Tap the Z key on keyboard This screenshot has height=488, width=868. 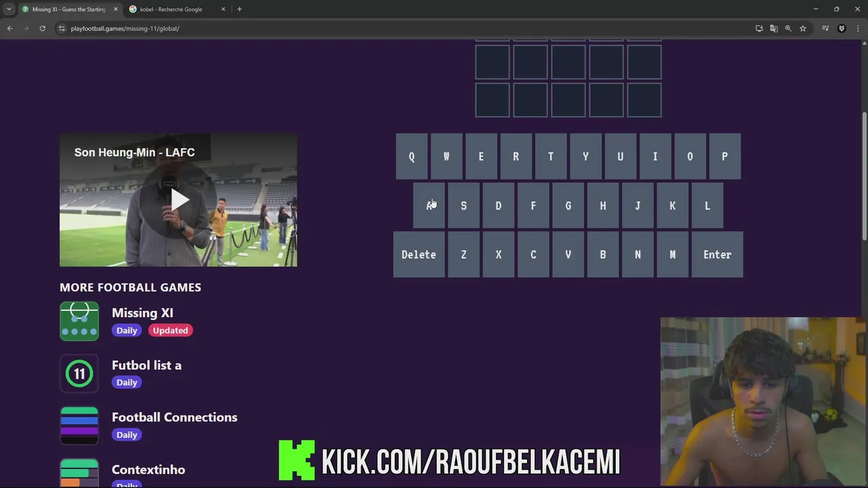[464, 254]
